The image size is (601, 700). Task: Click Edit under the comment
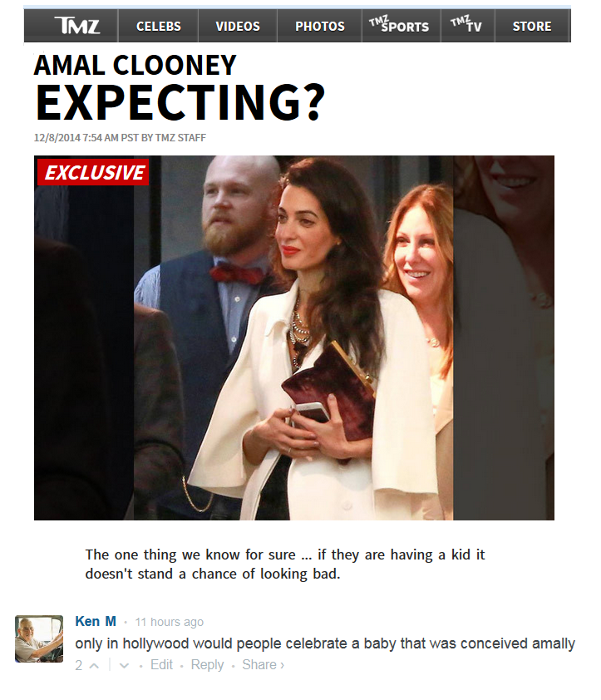(x=161, y=665)
